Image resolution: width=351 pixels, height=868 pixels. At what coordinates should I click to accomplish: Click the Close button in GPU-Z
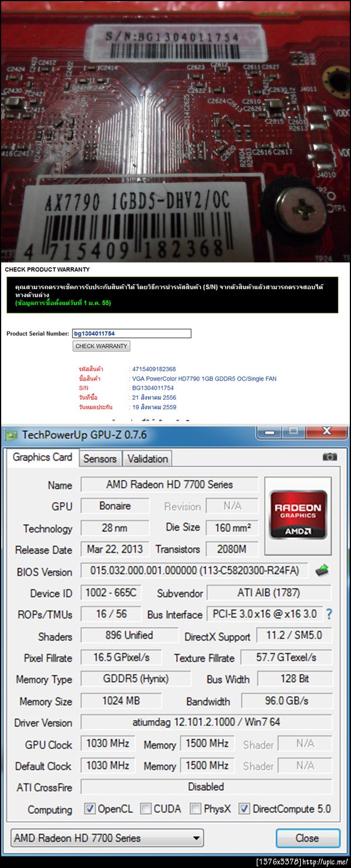[x=307, y=838]
